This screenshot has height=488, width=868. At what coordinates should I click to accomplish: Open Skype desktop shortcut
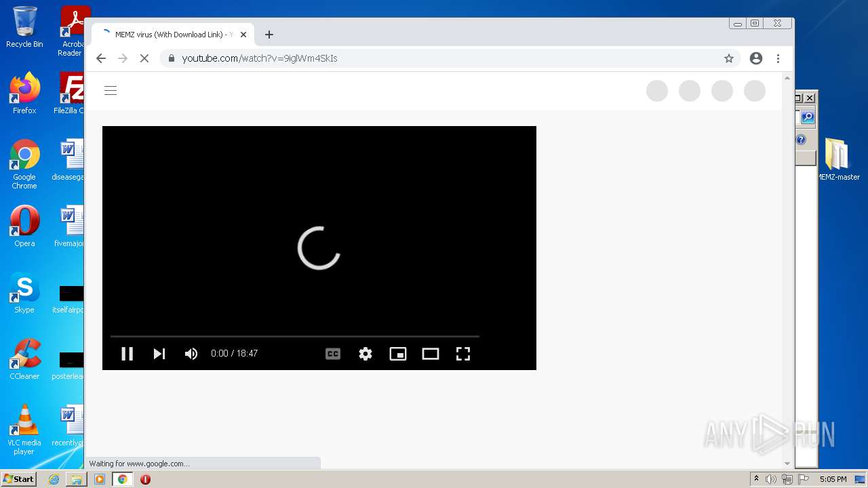click(24, 293)
